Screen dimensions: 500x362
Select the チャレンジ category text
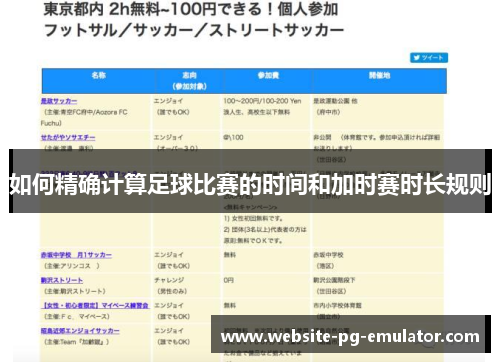pos(169,280)
